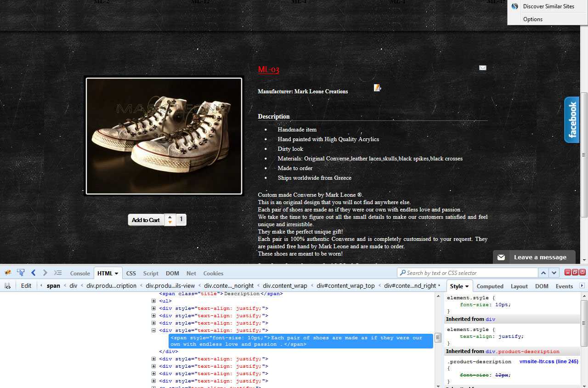Show the command line popup icon
This screenshot has height=388, width=588.
pos(58,273)
